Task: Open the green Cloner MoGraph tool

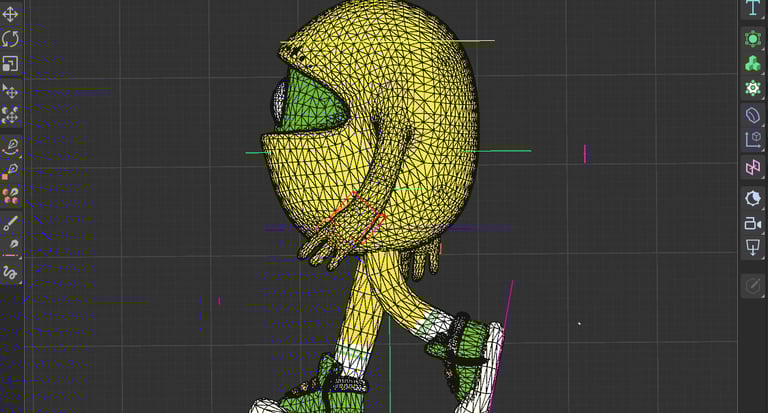Action: pos(753,64)
